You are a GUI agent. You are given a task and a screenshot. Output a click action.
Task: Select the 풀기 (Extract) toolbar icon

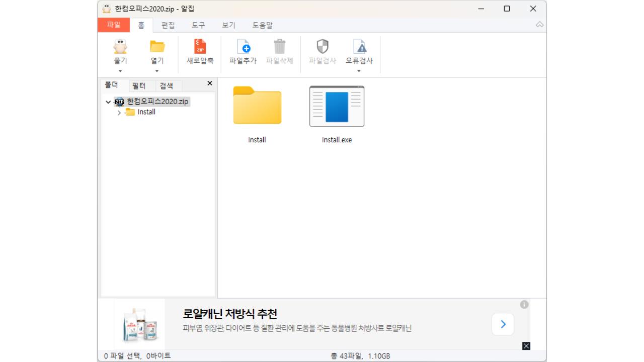pos(119,50)
